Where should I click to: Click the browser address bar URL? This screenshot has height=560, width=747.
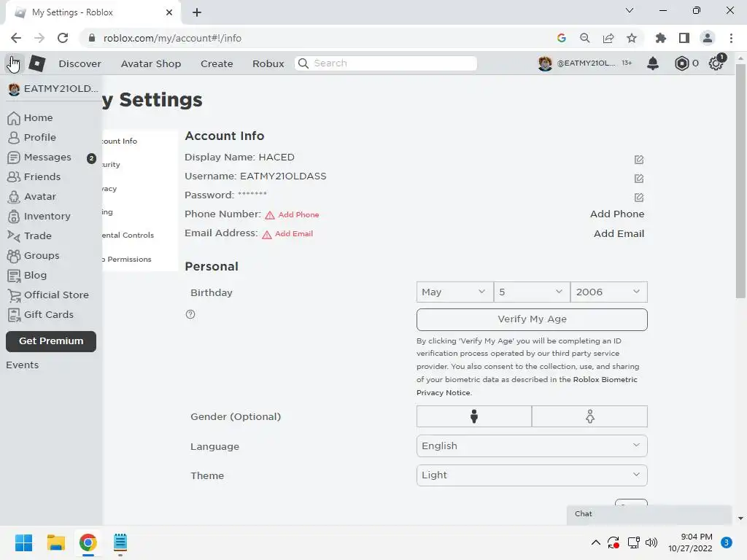pos(172,38)
